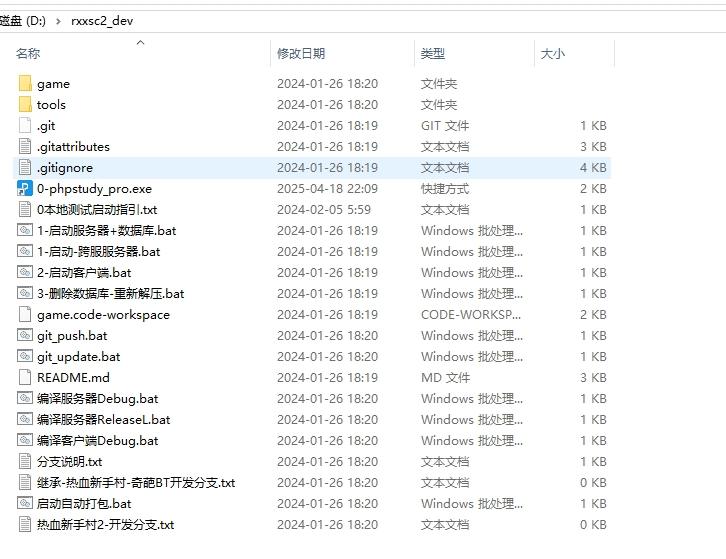Select the .gitignore file icon
This screenshot has height=559, width=726.
pos(25,168)
